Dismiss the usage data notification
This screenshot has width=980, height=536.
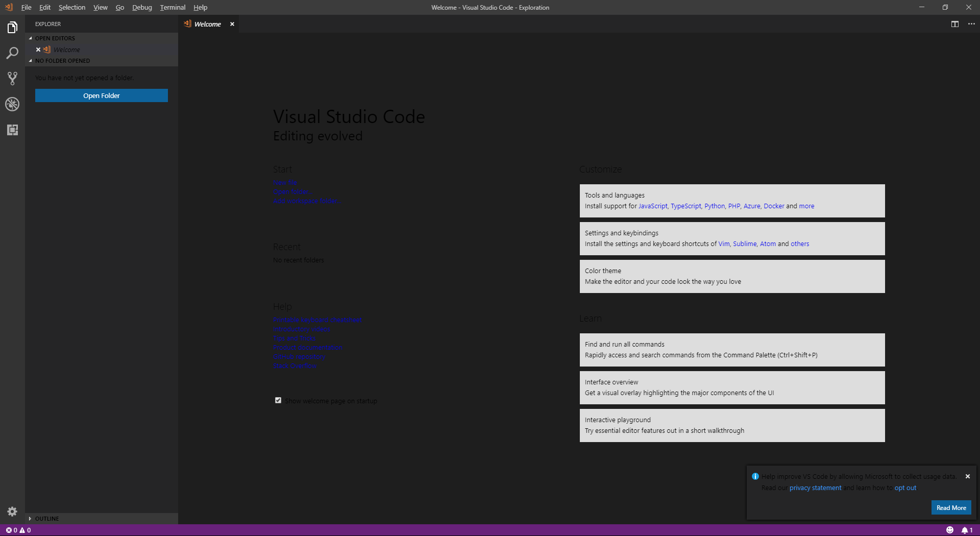click(967, 476)
